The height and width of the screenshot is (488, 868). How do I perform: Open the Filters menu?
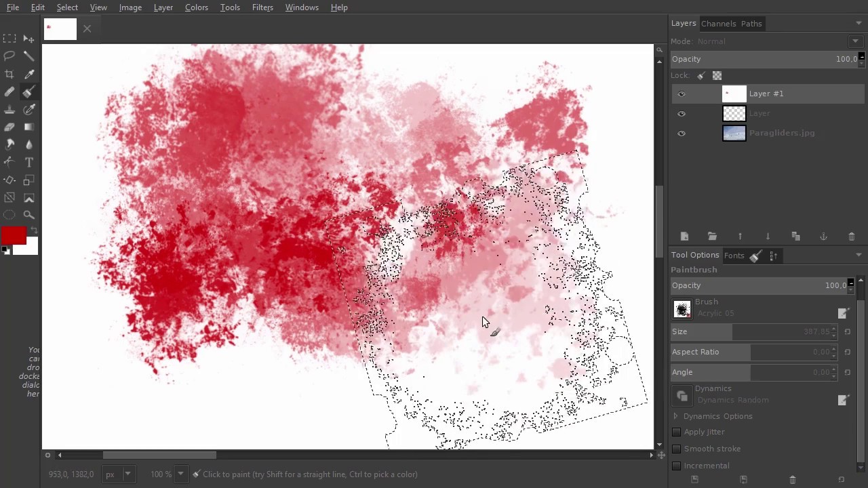click(262, 7)
